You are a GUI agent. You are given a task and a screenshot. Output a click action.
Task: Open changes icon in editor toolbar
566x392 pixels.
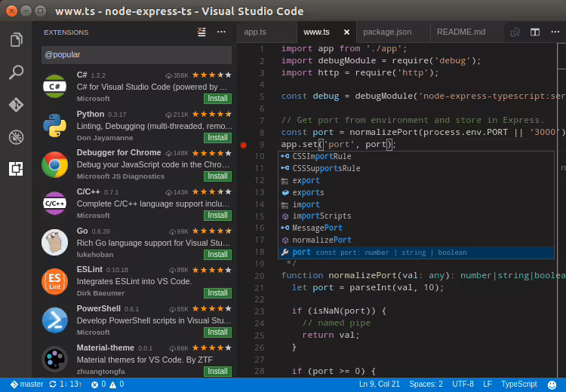click(x=515, y=32)
